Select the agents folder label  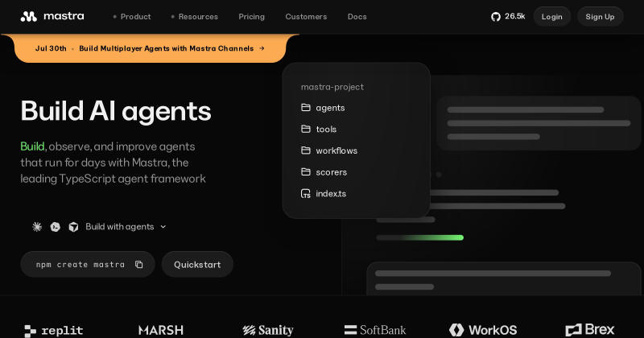pos(330,108)
